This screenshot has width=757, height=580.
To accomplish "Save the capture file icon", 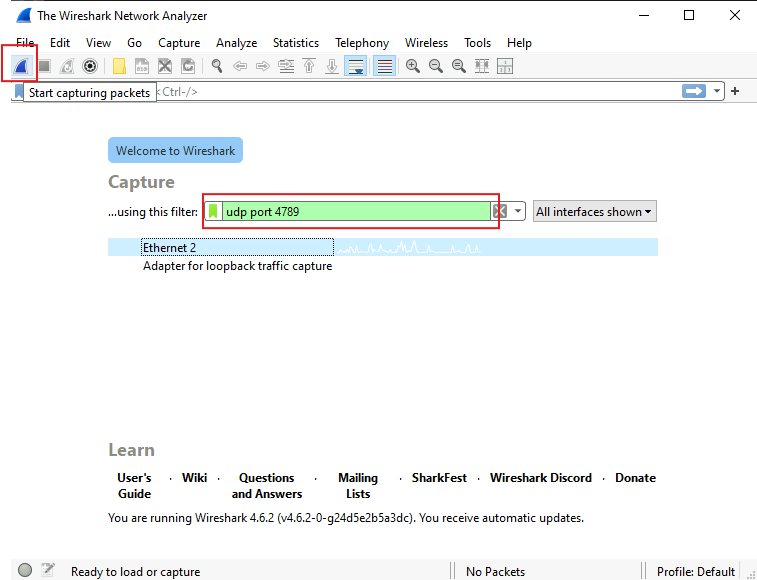I will click(x=141, y=66).
